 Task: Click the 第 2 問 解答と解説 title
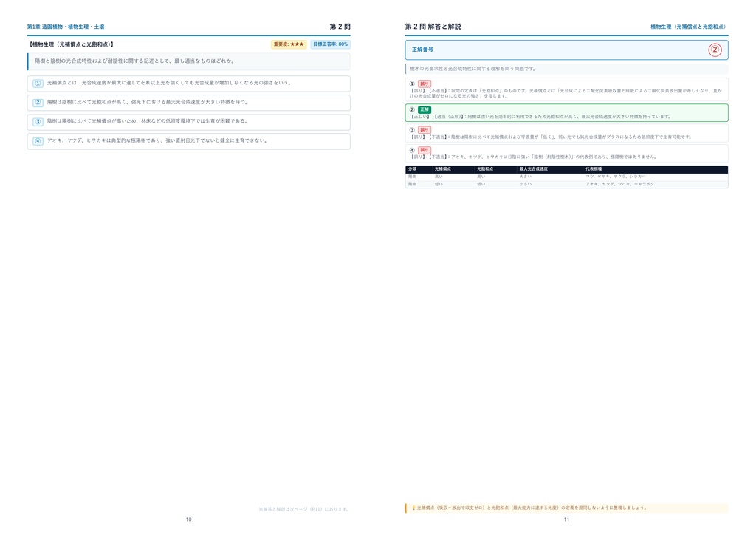point(433,27)
